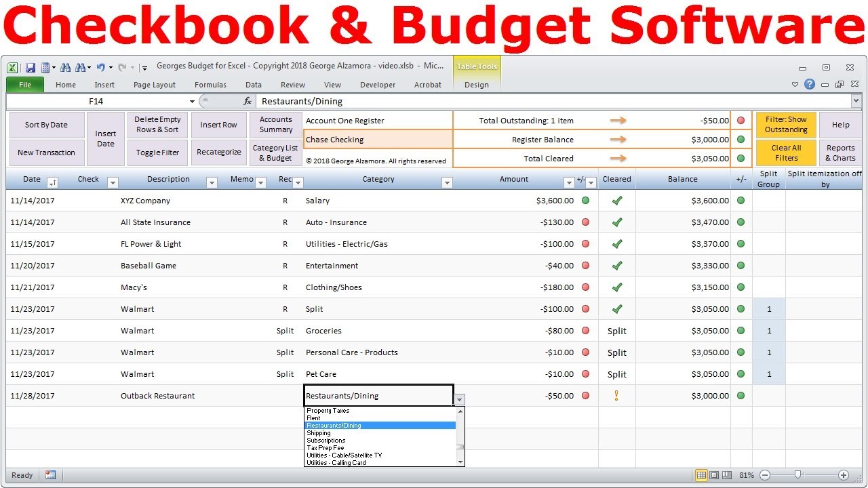The width and height of the screenshot is (868, 488).
Task: Toggle cleared checkmark for XYZ Company
Action: coord(616,201)
